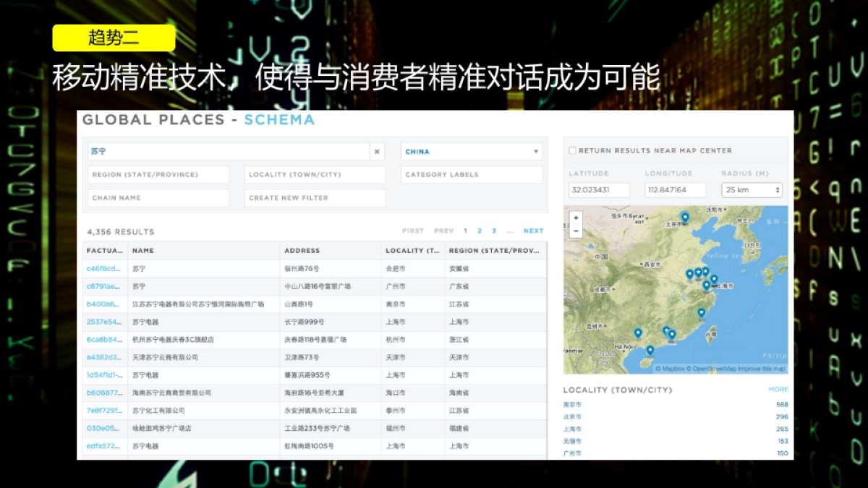Image resolution: width=868 pixels, height=488 pixels.
Task: Go to the NEXT results page
Action: 533,231
